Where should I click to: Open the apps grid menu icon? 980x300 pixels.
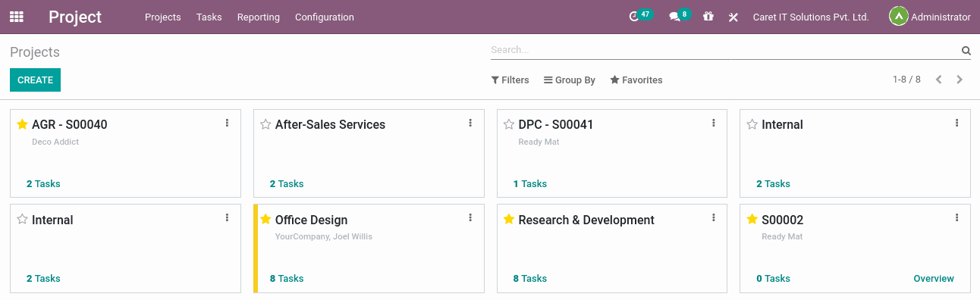[x=16, y=17]
